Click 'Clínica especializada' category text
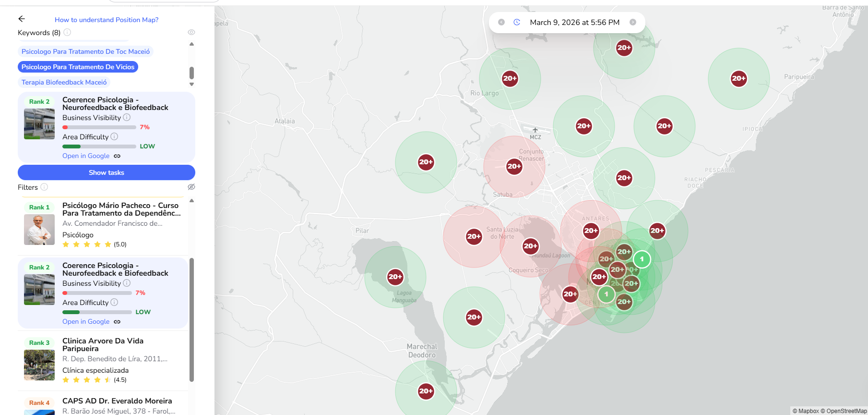 point(95,370)
